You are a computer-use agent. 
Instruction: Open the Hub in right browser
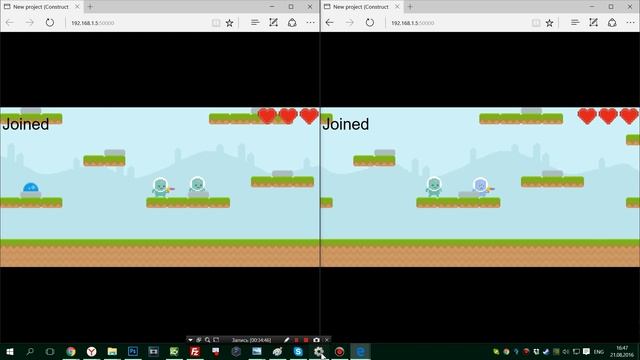pyautogui.click(x=575, y=23)
